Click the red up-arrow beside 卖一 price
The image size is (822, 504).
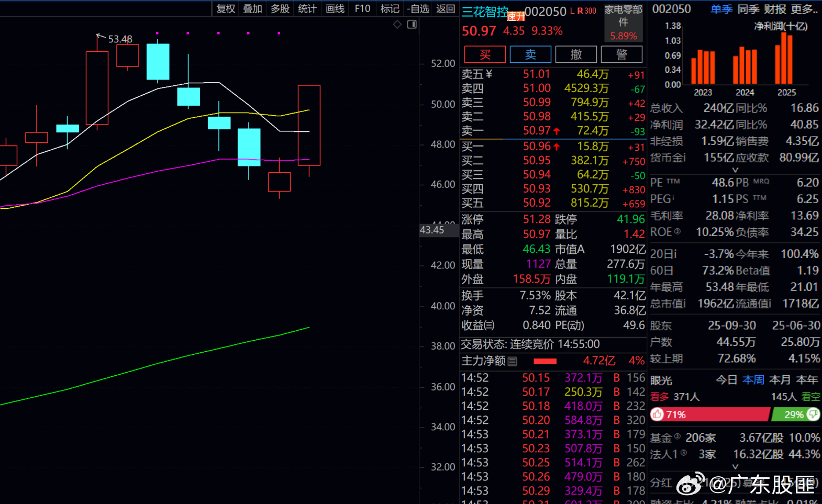coord(557,131)
